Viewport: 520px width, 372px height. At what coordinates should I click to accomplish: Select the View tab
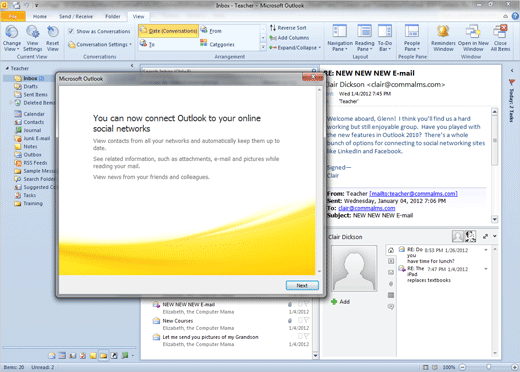point(138,16)
